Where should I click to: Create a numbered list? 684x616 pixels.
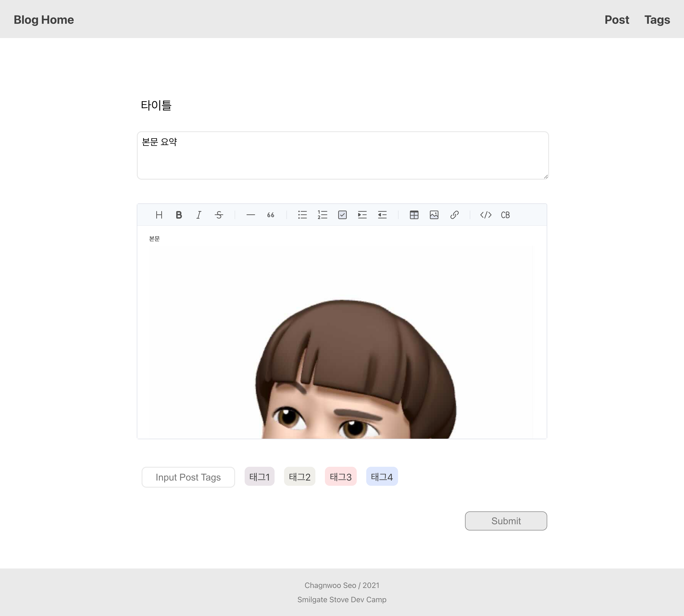pos(322,215)
